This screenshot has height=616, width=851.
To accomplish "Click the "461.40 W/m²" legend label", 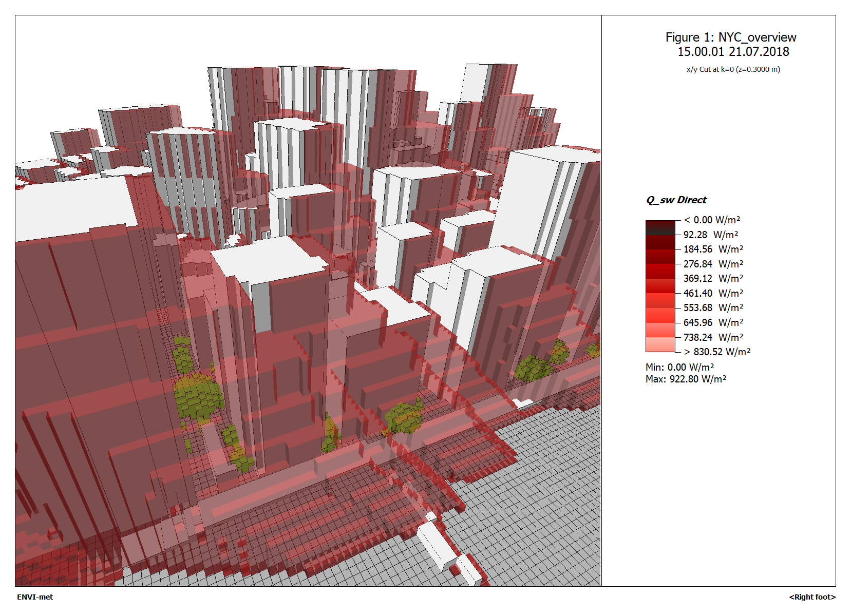I will coord(713,293).
